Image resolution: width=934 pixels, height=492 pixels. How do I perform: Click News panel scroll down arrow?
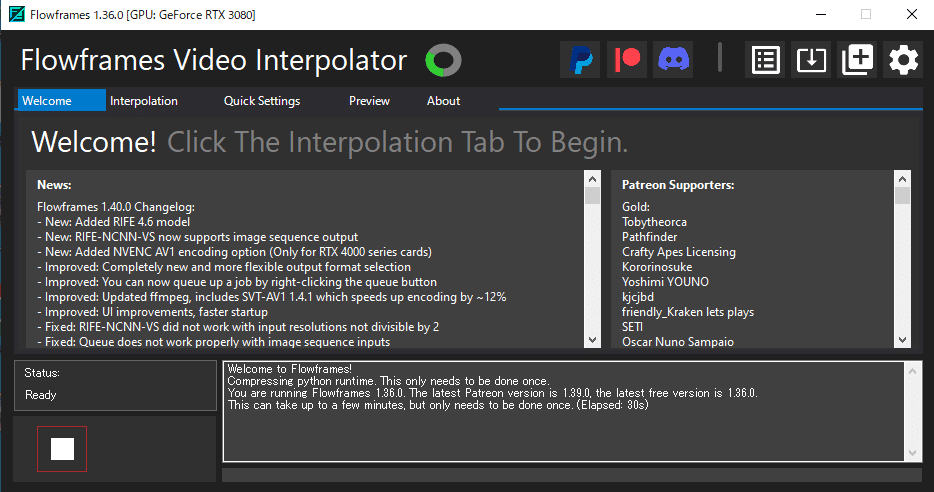pyautogui.click(x=592, y=340)
